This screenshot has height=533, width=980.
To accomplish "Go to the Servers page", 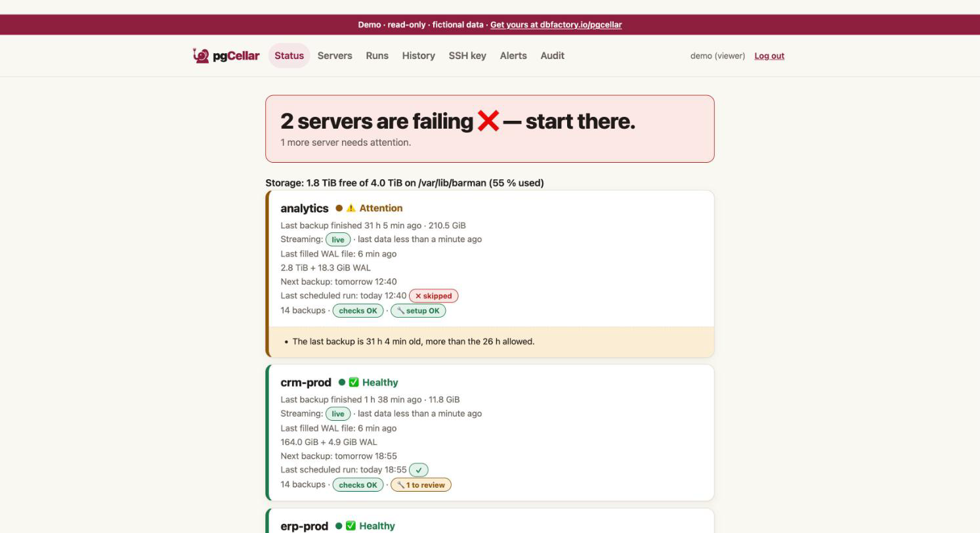I will pos(335,56).
